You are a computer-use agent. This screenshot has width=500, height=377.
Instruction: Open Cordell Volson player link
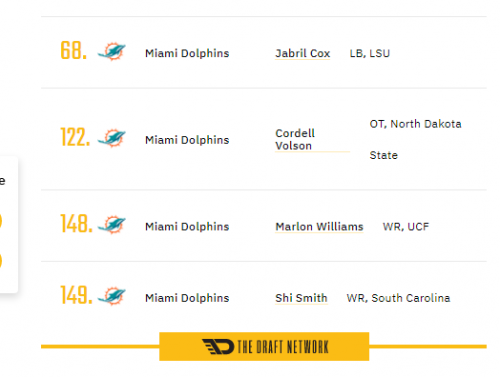coord(295,140)
